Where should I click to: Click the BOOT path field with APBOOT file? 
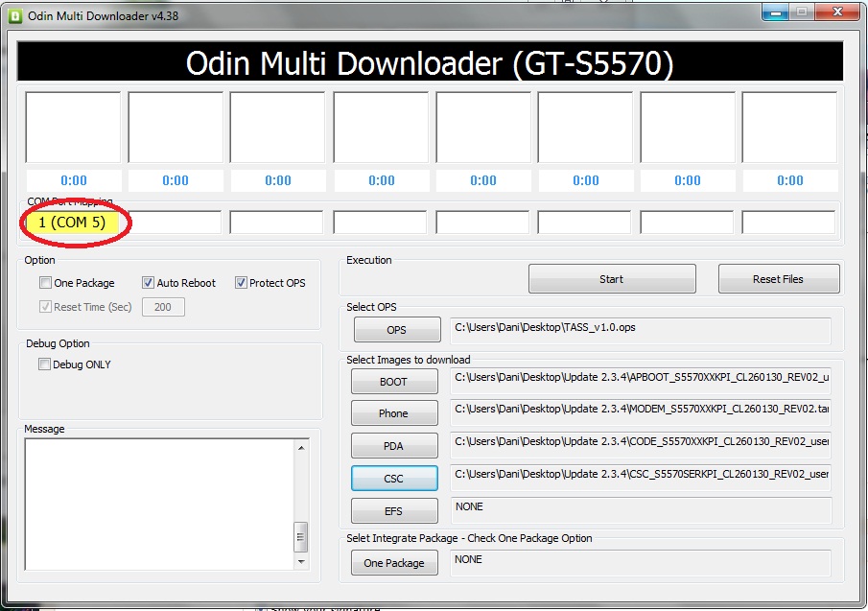(x=641, y=382)
